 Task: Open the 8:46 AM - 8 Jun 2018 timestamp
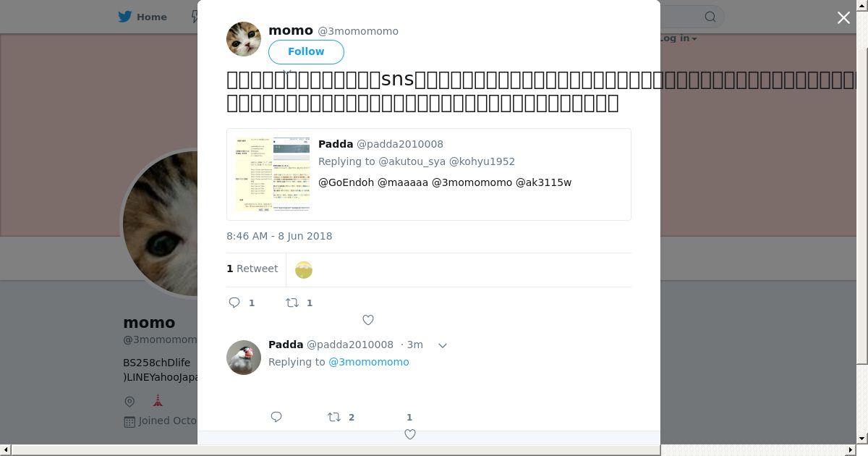279,236
